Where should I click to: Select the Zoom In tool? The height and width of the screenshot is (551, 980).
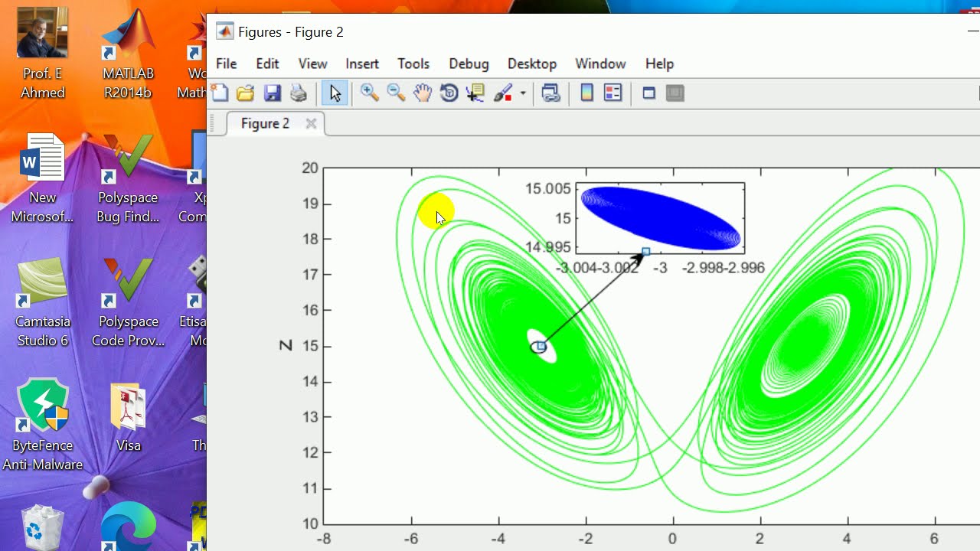click(369, 93)
